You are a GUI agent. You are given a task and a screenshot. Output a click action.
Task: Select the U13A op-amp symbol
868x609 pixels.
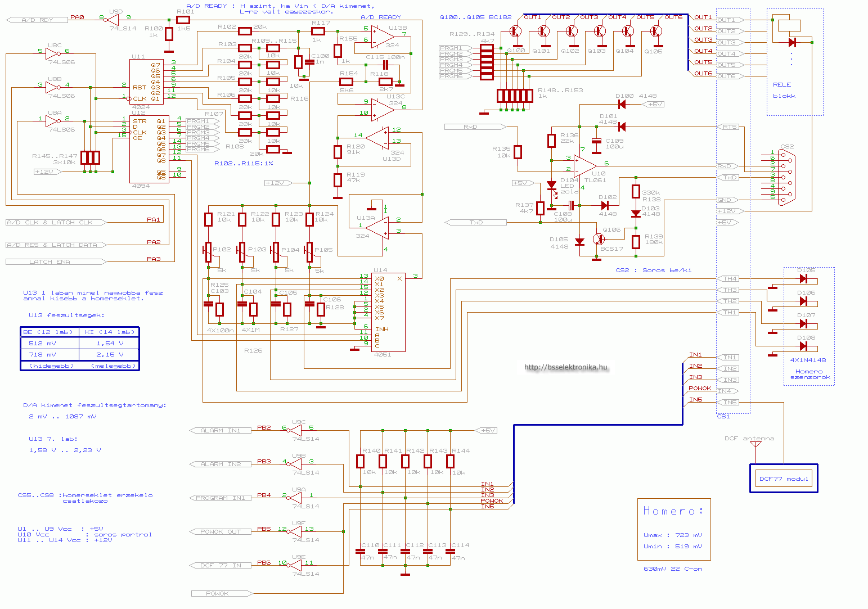[x=378, y=228]
